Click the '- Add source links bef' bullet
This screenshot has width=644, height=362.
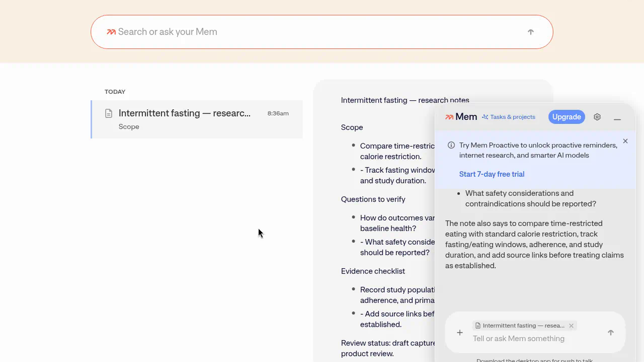[397, 319]
